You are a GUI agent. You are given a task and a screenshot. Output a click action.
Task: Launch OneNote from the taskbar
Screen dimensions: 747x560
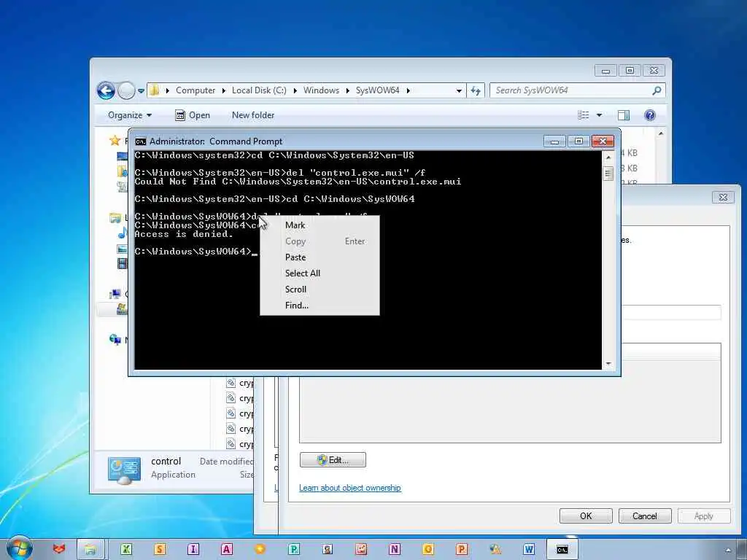[395, 549]
